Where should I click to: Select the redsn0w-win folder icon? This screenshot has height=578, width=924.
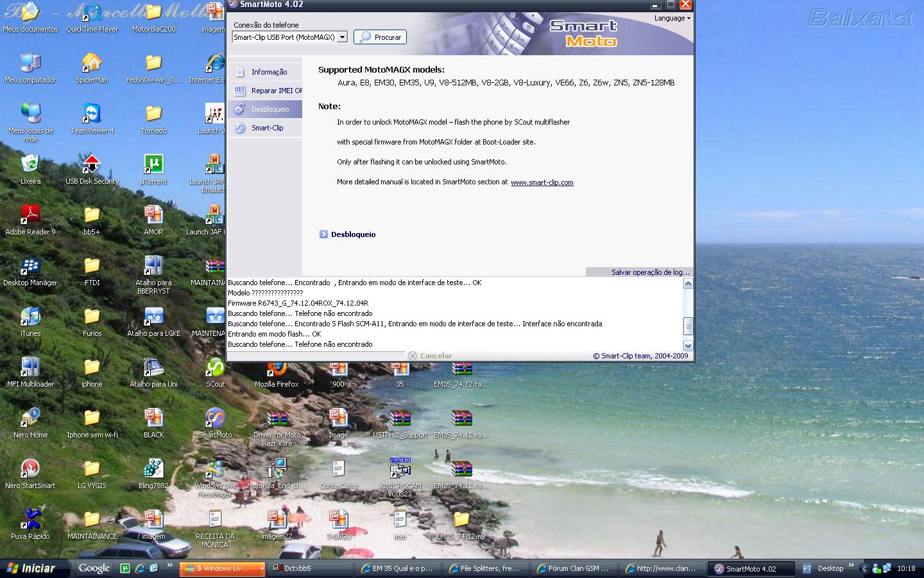click(x=153, y=69)
